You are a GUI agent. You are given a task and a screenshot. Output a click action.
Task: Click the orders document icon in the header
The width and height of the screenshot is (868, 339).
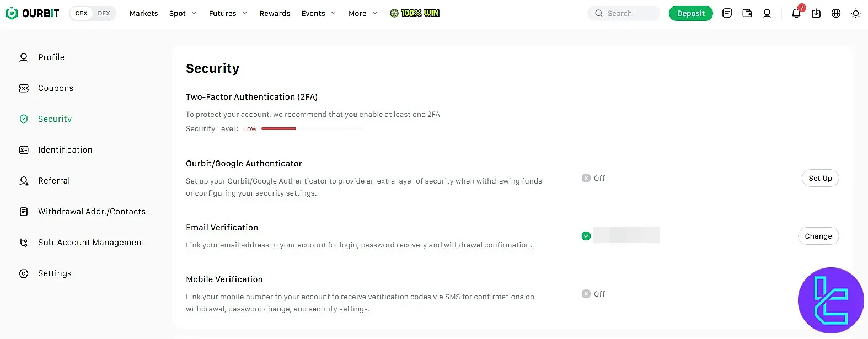click(x=727, y=13)
